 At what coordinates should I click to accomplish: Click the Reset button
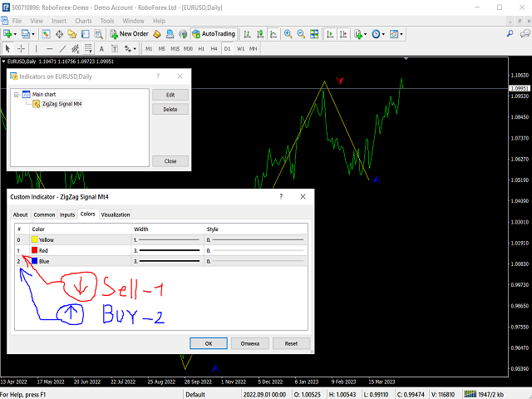pos(291,343)
